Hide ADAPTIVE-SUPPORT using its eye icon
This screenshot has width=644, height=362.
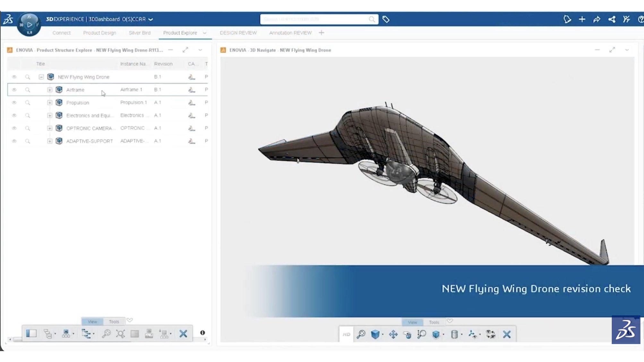pos(14,141)
